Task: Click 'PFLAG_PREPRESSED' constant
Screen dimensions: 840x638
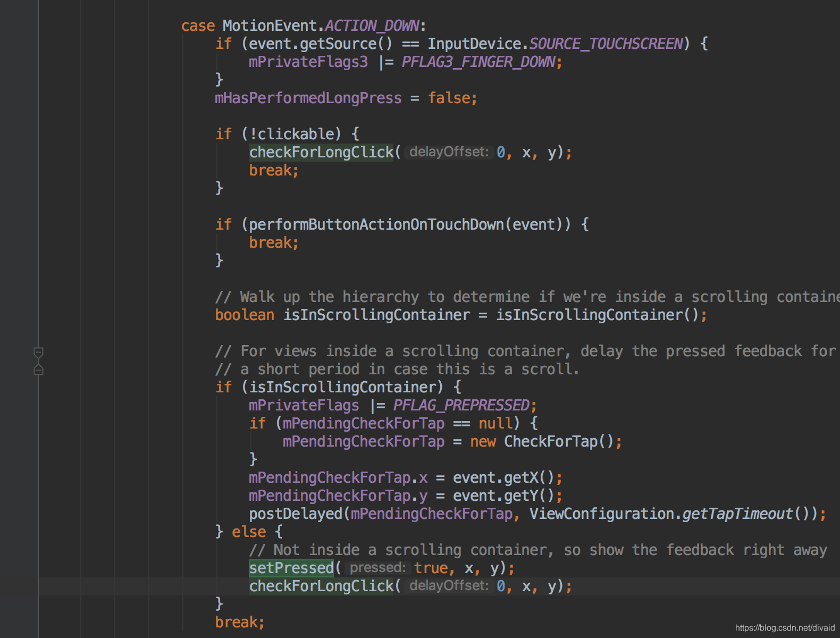Action: point(461,405)
